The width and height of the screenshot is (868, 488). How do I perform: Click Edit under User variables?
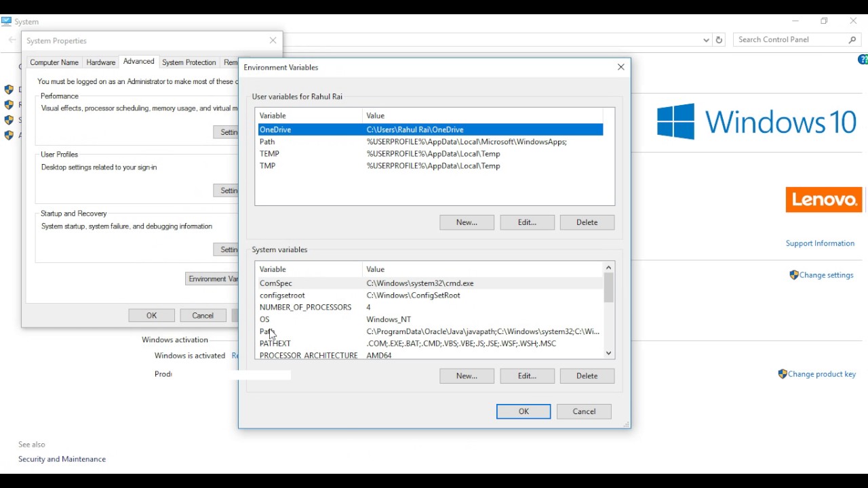527,222
